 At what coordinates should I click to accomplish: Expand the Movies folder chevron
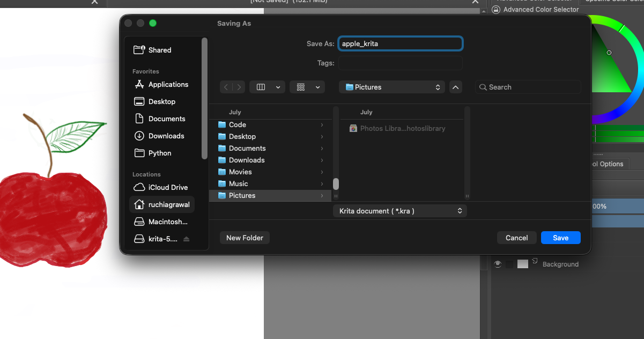tap(322, 172)
